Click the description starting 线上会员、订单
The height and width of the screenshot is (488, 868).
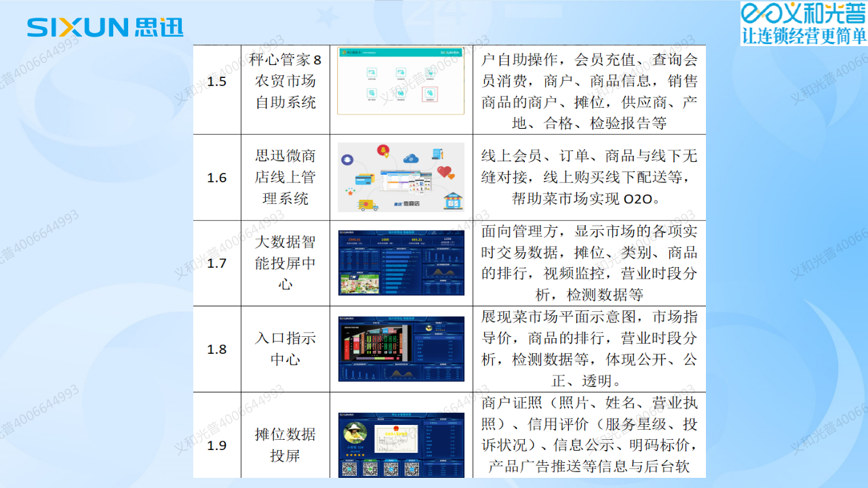click(589, 178)
